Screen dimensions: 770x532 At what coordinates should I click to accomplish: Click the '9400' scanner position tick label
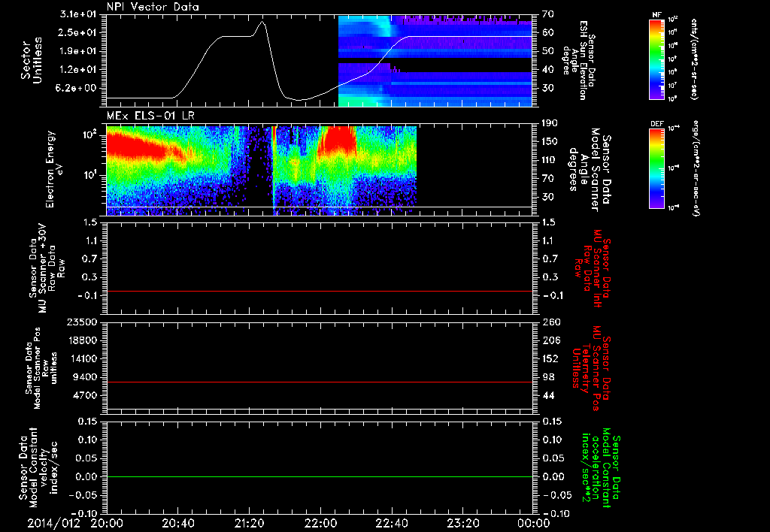click(84, 377)
